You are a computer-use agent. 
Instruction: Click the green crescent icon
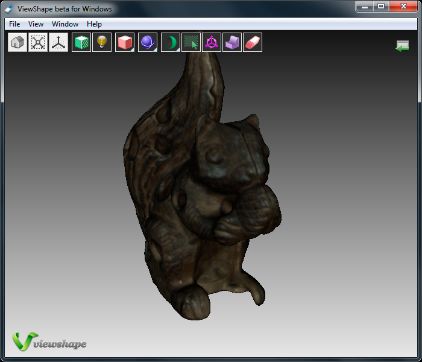coord(170,42)
